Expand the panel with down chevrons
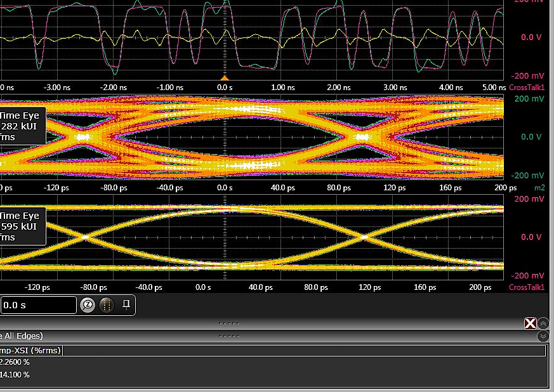554x392 pixels. (x=543, y=336)
